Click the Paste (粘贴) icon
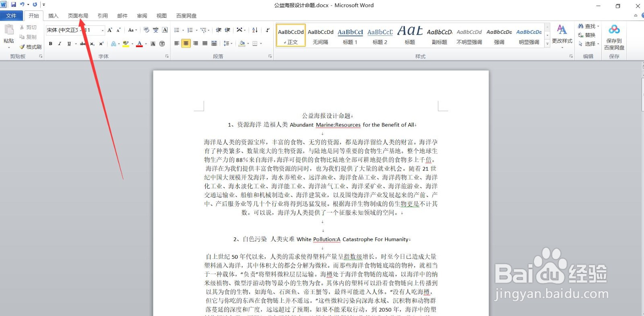 pyautogui.click(x=9, y=30)
